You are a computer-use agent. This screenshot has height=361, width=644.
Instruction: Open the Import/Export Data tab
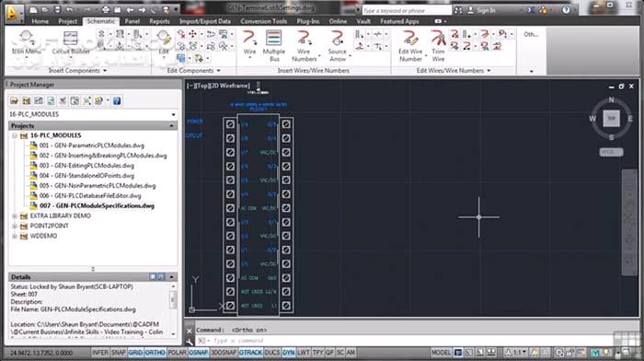point(205,21)
